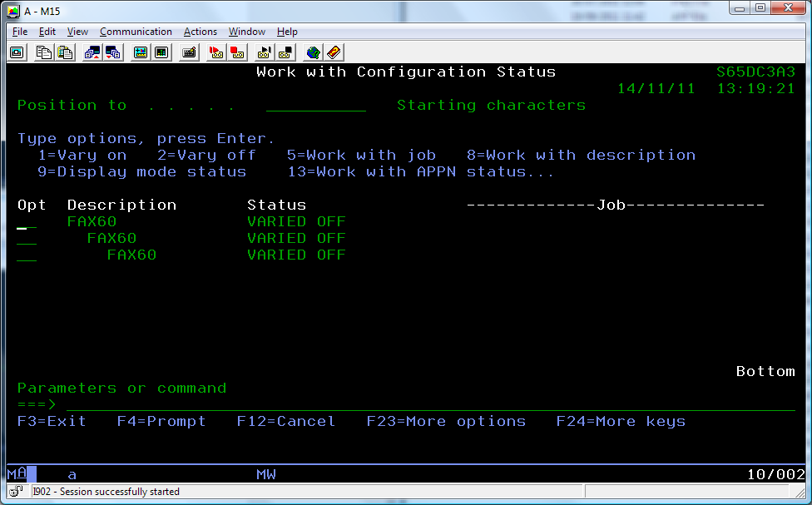Maximize the A - M15 window
Viewport: 812px width, 505px height.
tap(760, 8)
